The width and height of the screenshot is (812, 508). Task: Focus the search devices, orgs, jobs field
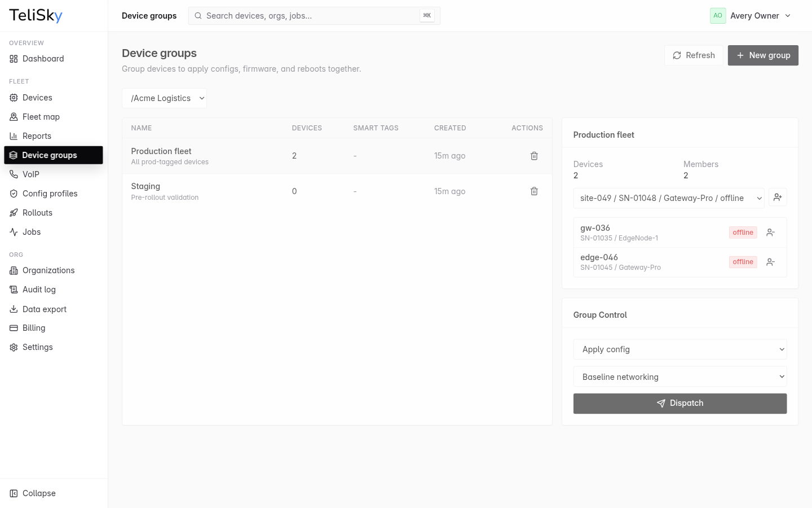click(314, 16)
